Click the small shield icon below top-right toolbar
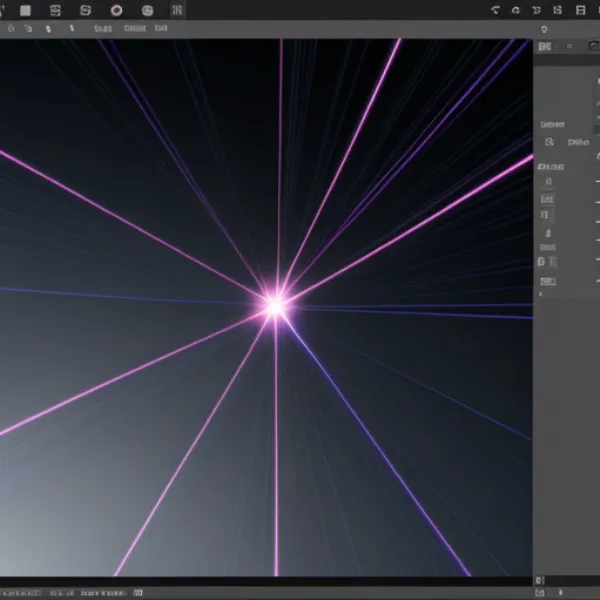Viewport: 600px width, 600px height. coord(544,29)
